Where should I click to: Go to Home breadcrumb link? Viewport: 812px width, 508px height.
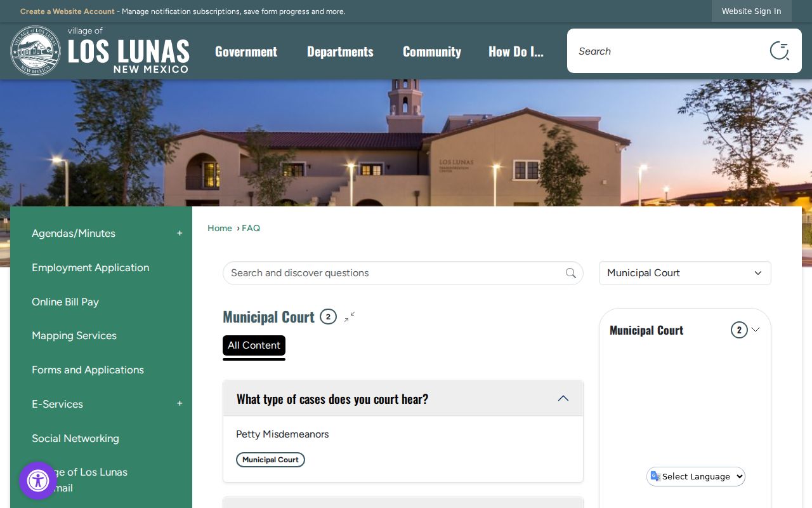point(219,228)
